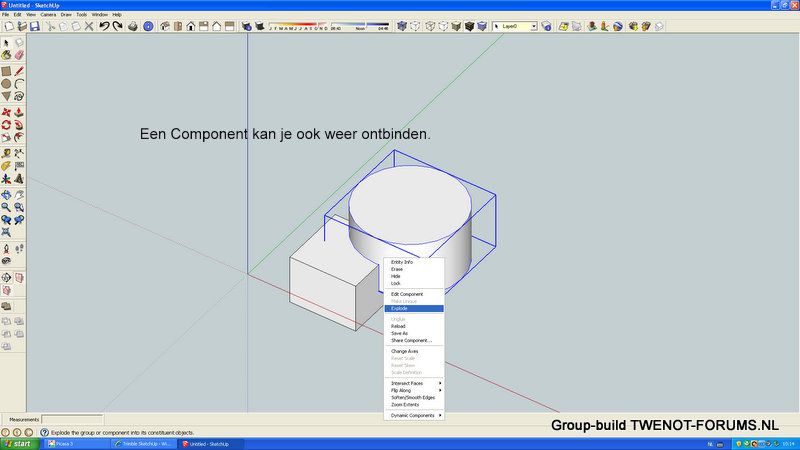The image size is (800, 450).
Task: Open the Camera menu
Action: [x=48, y=15]
